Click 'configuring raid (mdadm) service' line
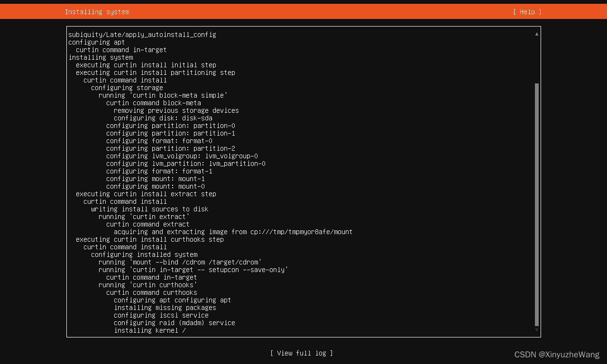 coord(175,323)
